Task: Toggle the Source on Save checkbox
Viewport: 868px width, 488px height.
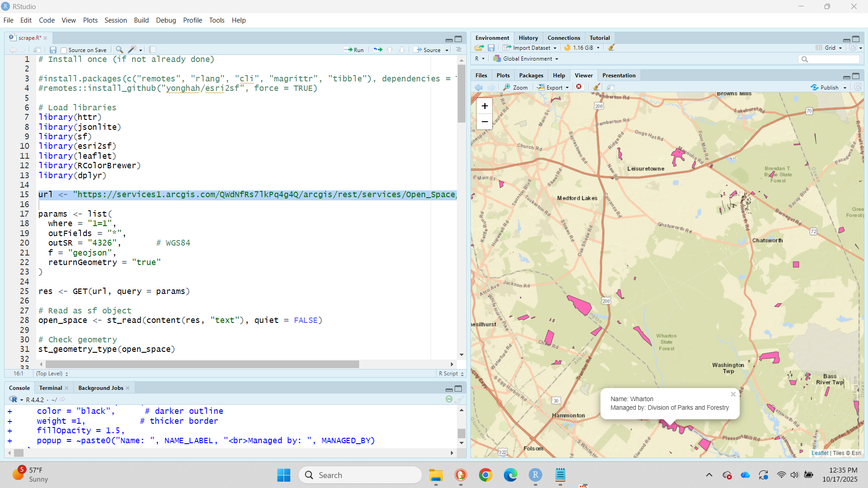Action: click(x=64, y=50)
